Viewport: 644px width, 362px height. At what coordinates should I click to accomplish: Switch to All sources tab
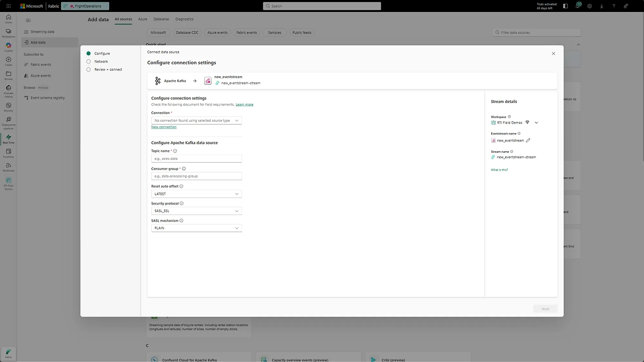123,19
